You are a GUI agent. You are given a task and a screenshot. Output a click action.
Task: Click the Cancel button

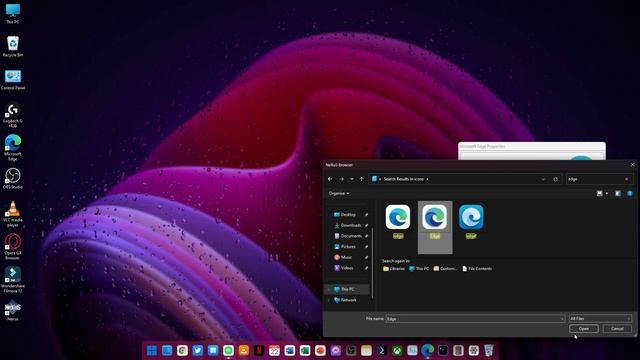[617, 329]
